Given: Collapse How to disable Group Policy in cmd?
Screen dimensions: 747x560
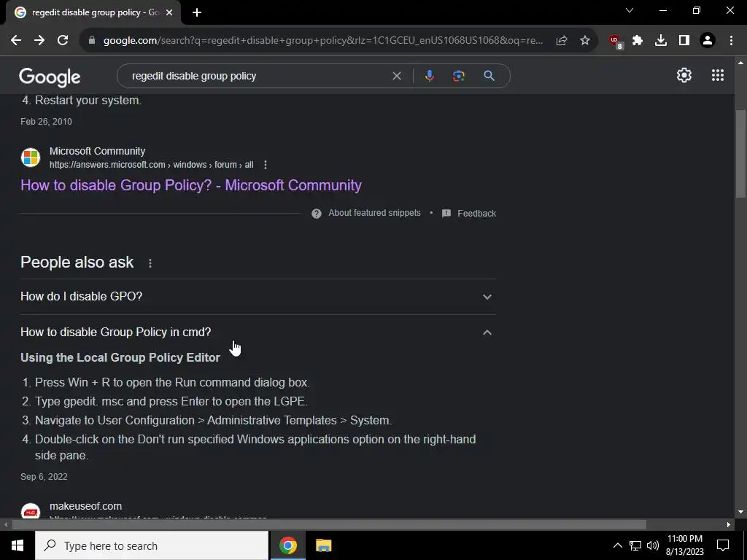Looking at the screenshot, I should point(258,332).
